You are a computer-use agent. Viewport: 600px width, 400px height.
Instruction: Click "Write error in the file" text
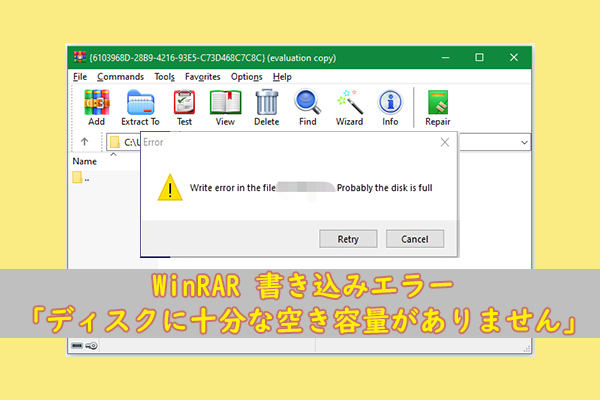pos(233,188)
